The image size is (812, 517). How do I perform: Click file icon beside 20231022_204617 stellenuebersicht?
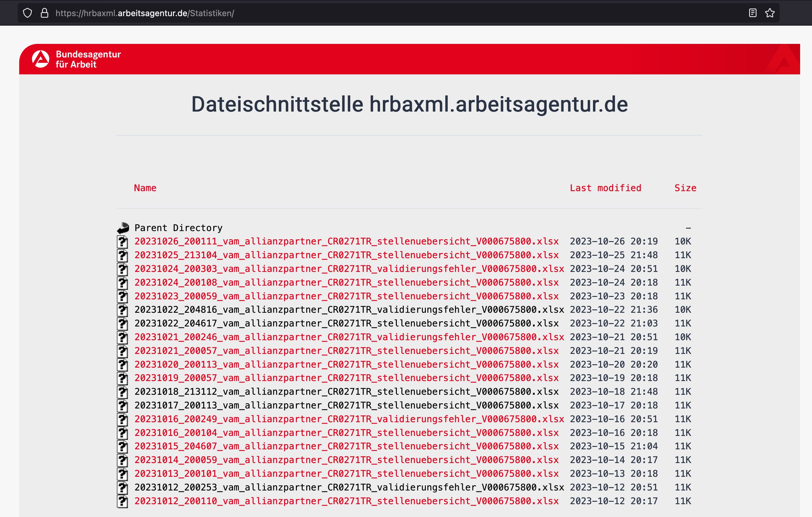click(x=123, y=323)
